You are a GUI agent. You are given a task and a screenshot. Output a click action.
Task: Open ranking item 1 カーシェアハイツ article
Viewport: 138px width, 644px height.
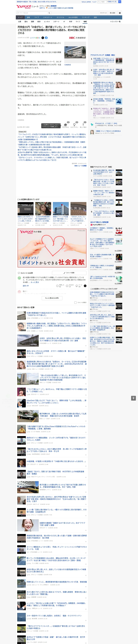tap(104, 61)
